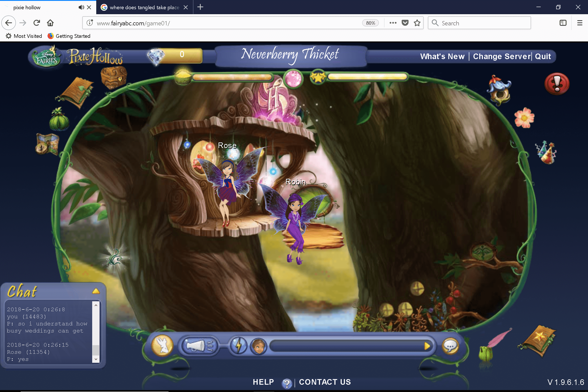Toggle the browser sidebar view
Screen dimensions: 588x392
click(563, 23)
